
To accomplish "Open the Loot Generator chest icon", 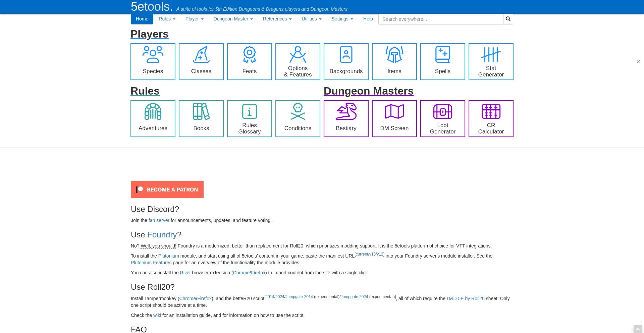I will pos(442,112).
